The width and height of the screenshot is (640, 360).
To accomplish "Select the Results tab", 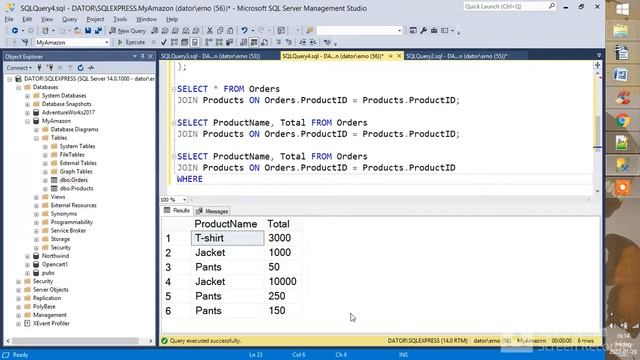I will [177, 211].
